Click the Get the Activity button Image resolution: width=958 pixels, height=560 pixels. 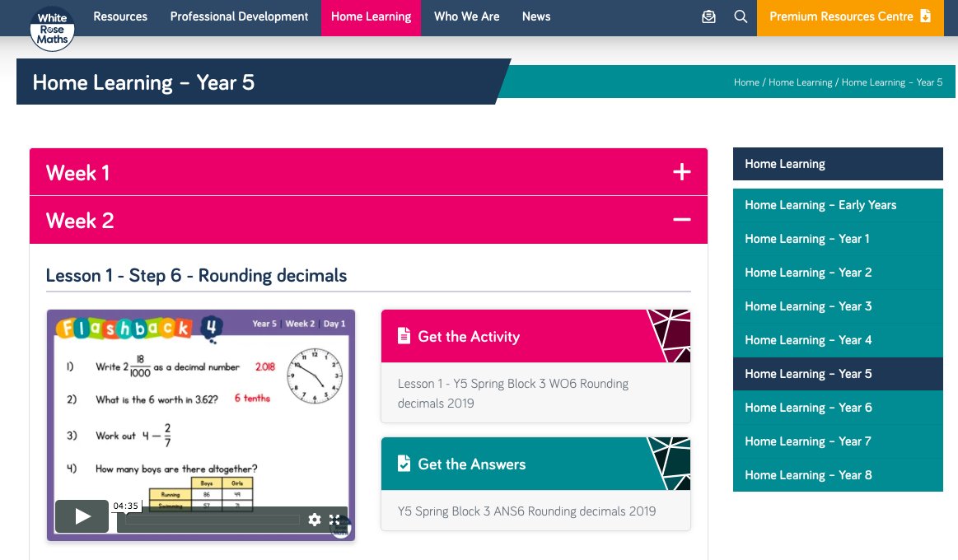[535, 336]
